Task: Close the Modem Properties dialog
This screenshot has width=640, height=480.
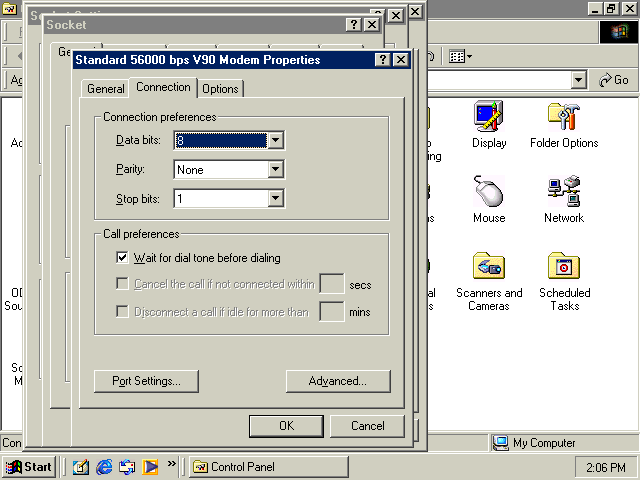Action: click(401, 60)
